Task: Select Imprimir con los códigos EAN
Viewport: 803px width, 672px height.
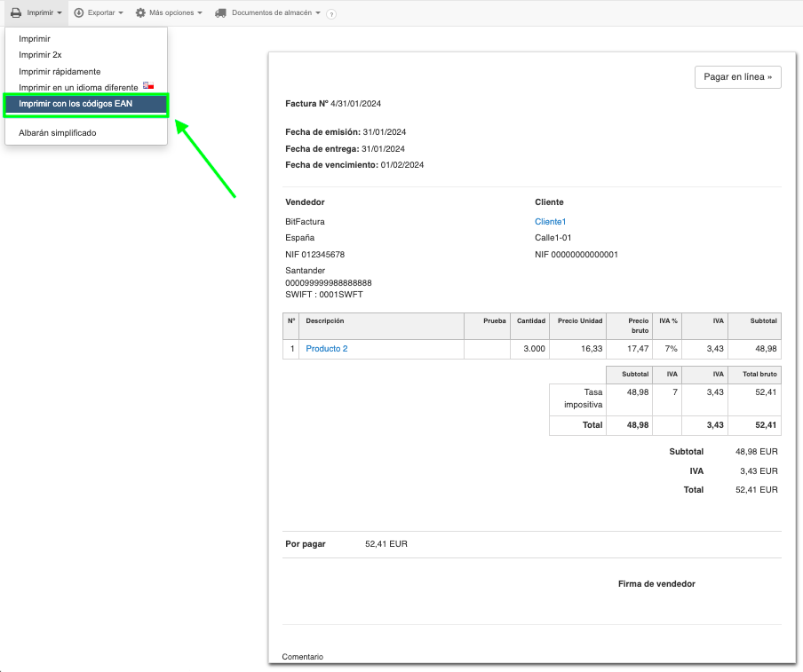Action: (76, 104)
